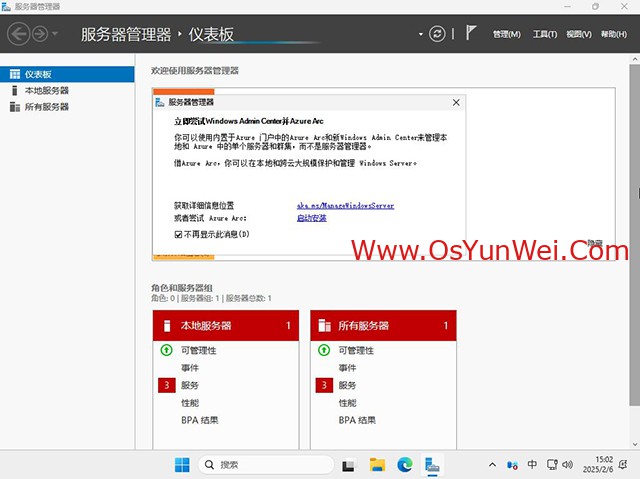This screenshot has width=640, height=479.
Task: Open 事件 in 所有服务器 tile
Action: (347, 368)
